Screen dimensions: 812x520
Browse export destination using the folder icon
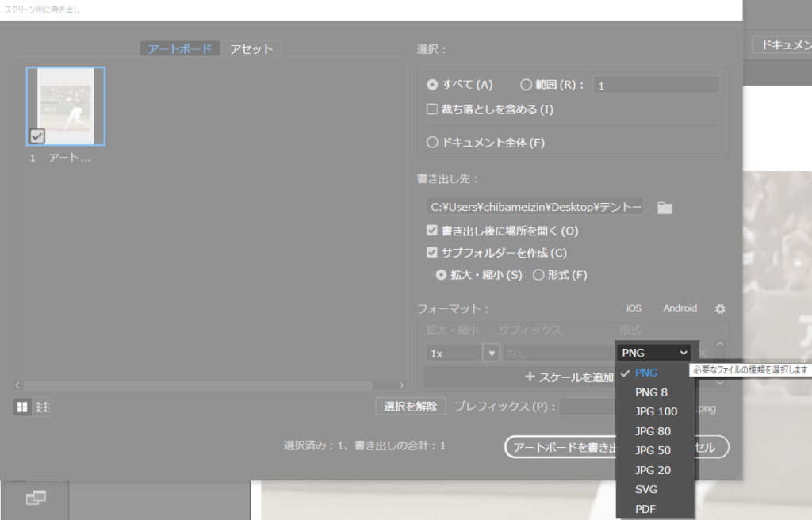point(665,206)
